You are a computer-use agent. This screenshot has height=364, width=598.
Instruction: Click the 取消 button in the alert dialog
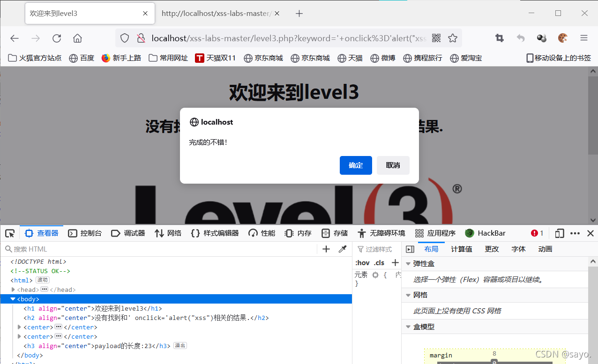[x=393, y=165]
